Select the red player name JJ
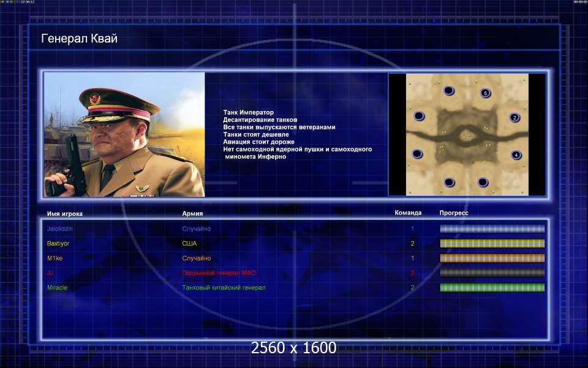The image size is (588, 368). pos(50,273)
